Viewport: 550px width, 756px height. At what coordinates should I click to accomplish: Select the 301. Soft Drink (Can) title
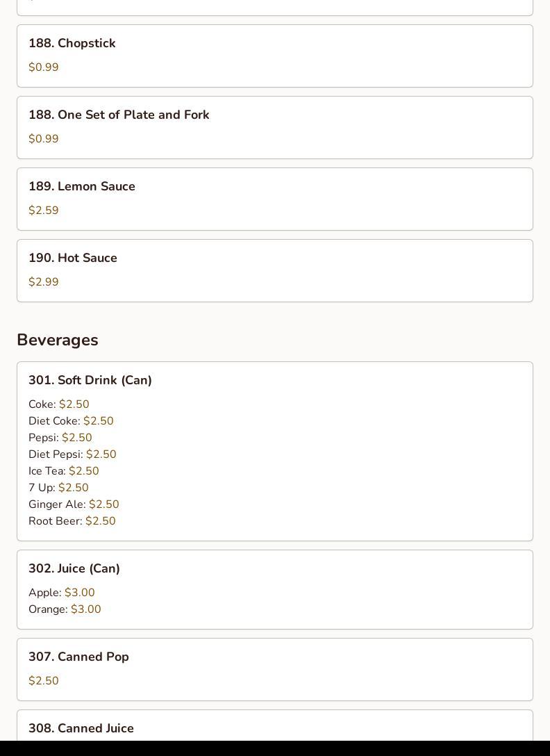click(x=90, y=380)
